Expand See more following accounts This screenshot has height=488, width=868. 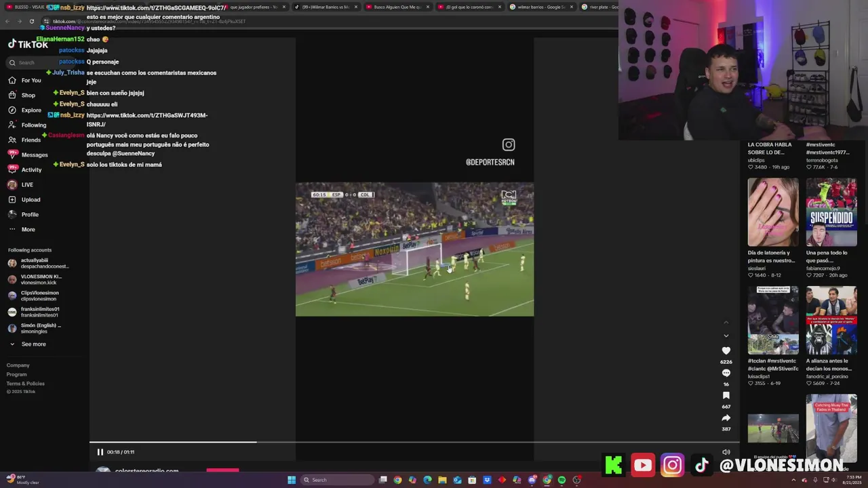coord(27,344)
